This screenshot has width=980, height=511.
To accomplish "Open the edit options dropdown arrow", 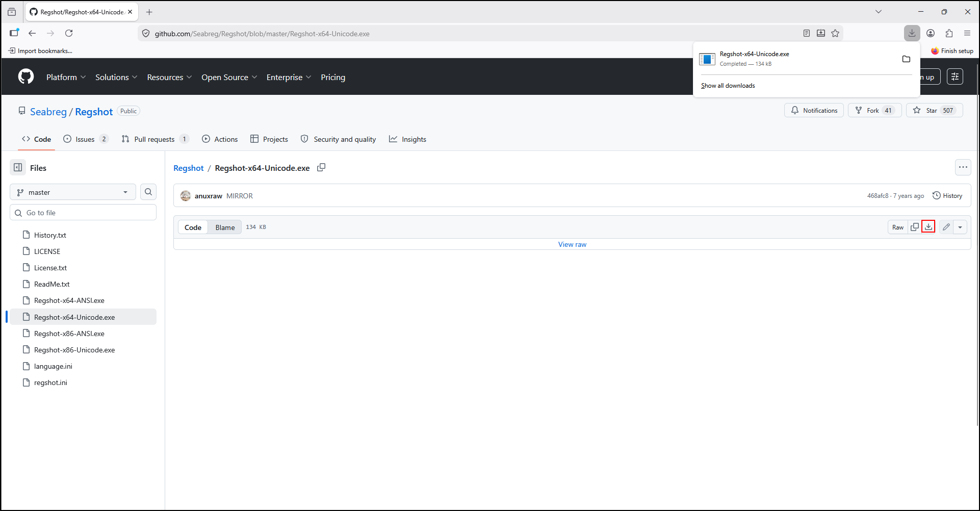I will (x=960, y=227).
